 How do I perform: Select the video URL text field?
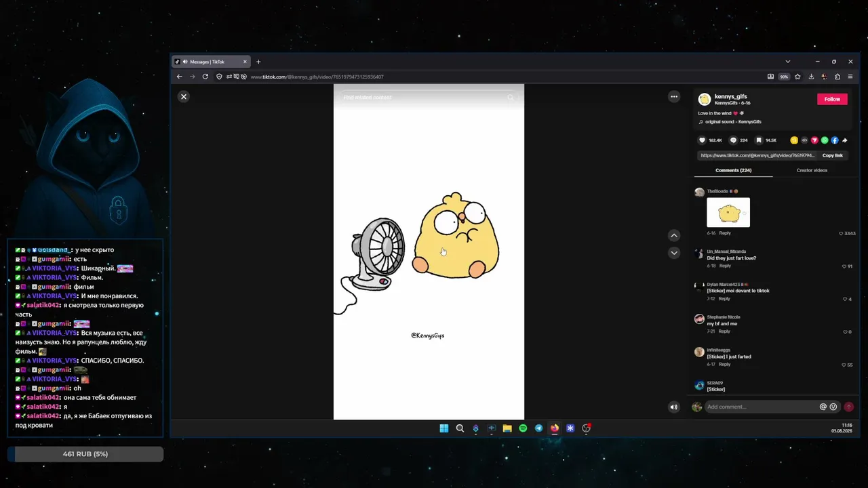pos(757,155)
